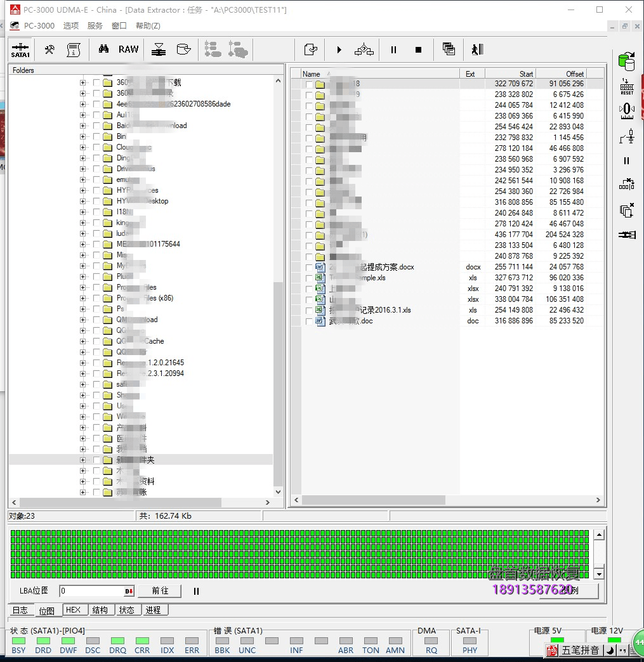
Task: Expand the folder ending 1.2.0.21645
Action: (x=82, y=363)
